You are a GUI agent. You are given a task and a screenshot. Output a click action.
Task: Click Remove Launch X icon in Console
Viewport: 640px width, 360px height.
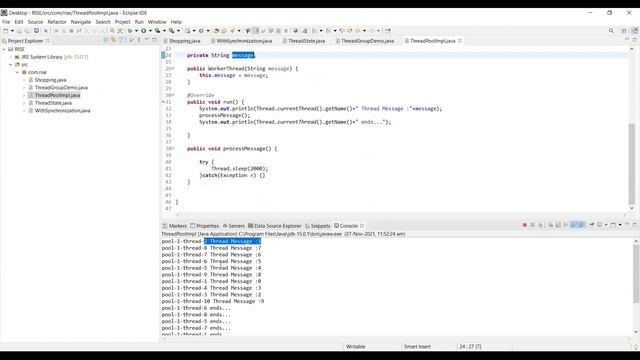coord(532,225)
